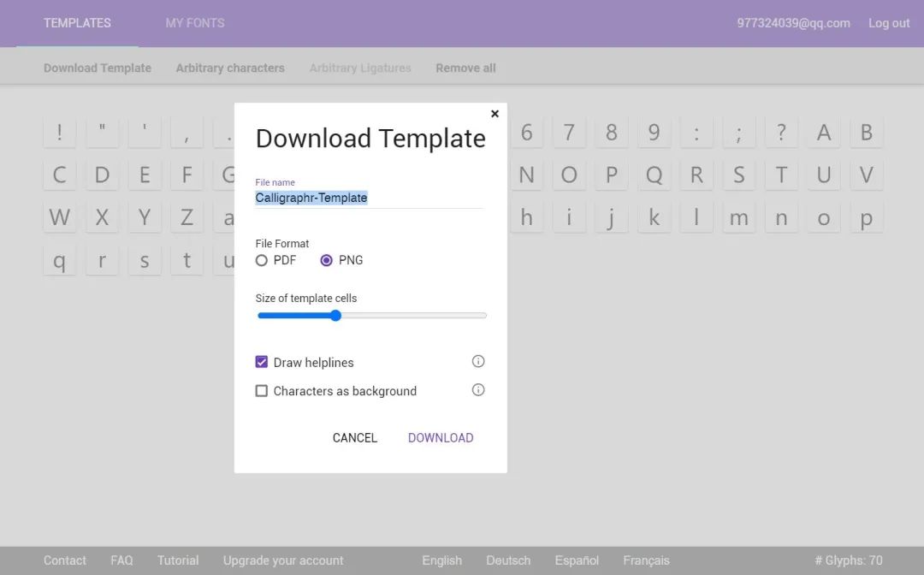
Task: Switch language to Deutsch
Action: pyautogui.click(x=508, y=560)
